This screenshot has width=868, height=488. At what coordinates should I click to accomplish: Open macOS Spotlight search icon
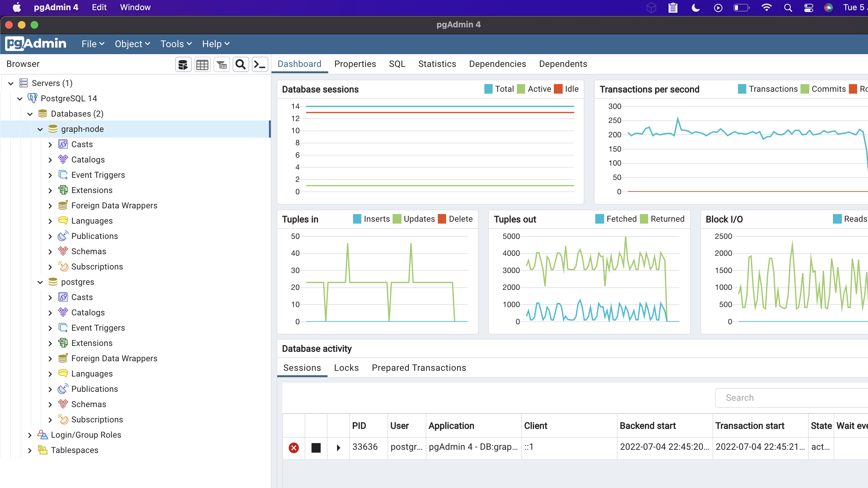click(x=788, y=7)
